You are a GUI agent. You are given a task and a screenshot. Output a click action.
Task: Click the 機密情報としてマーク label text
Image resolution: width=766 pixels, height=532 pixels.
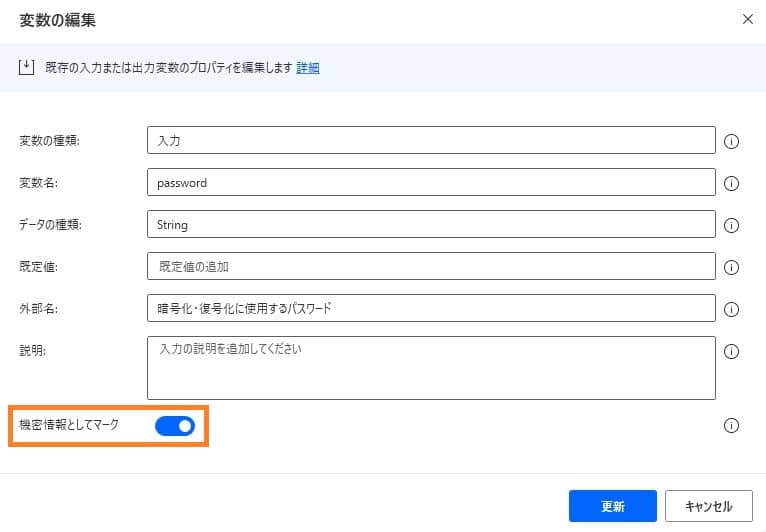(69, 425)
